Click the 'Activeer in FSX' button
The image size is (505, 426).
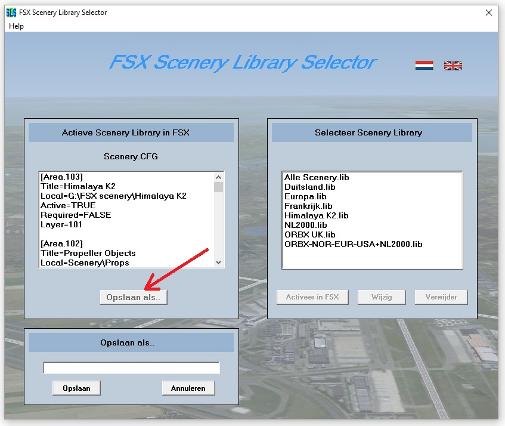(x=312, y=297)
